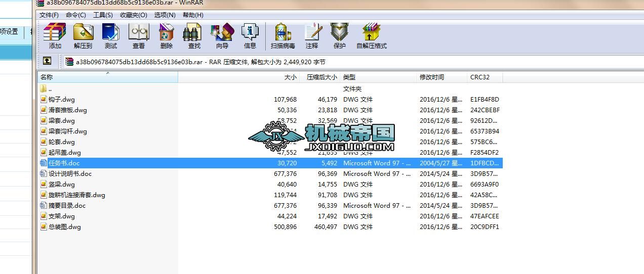Click the Add (添加) toolbar icon

(55, 32)
